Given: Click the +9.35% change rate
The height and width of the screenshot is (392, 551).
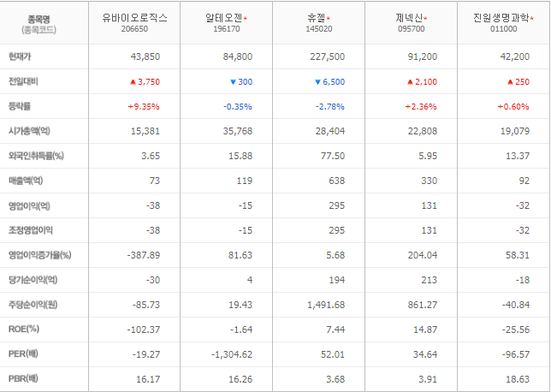Looking at the screenshot, I should 144,106.
